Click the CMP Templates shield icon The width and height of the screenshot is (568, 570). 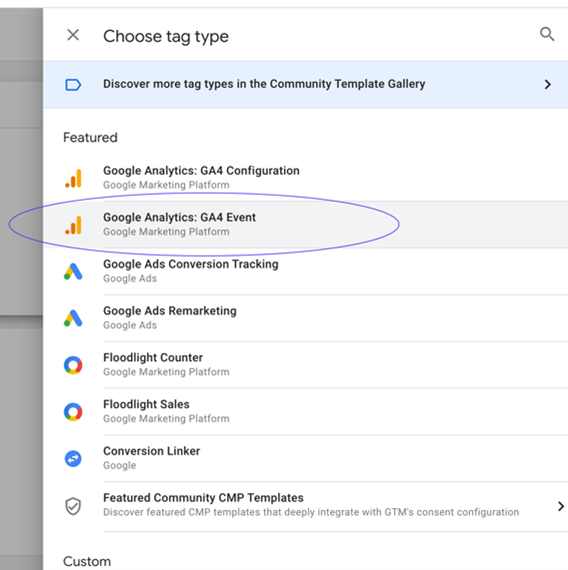pyautogui.click(x=73, y=506)
